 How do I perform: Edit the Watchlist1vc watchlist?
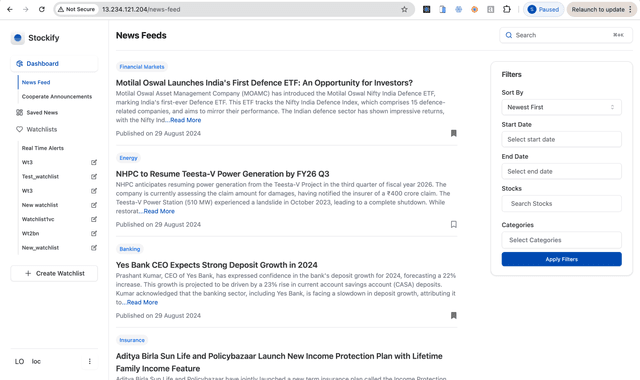tap(94, 220)
